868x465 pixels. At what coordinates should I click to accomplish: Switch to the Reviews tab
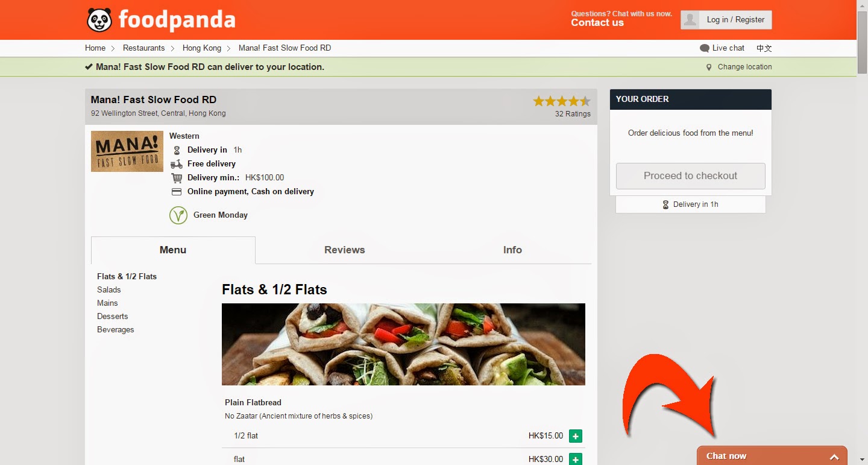point(345,250)
